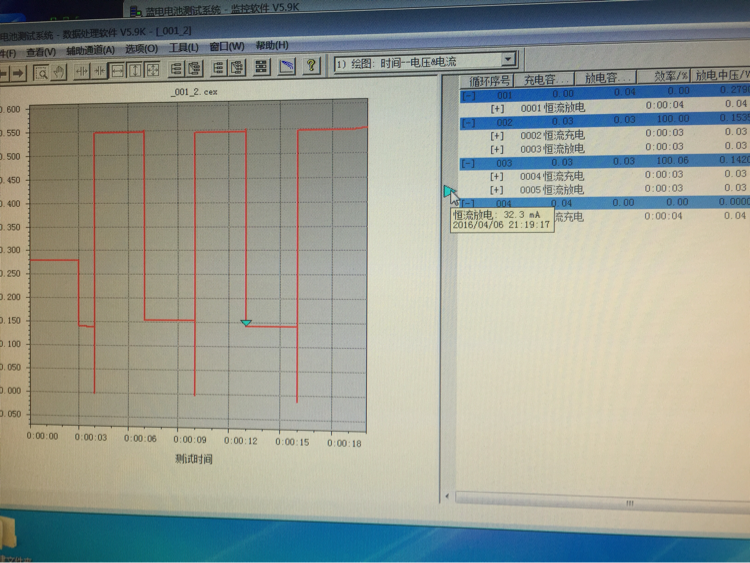Expand step 0001 恒流放电
The width and height of the screenshot is (750, 563).
pyautogui.click(x=497, y=109)
